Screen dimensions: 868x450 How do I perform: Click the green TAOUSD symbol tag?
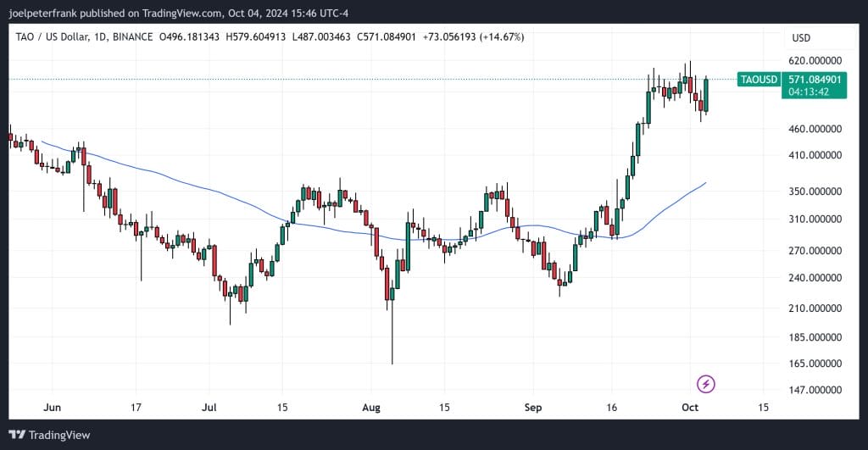[759, 80]
